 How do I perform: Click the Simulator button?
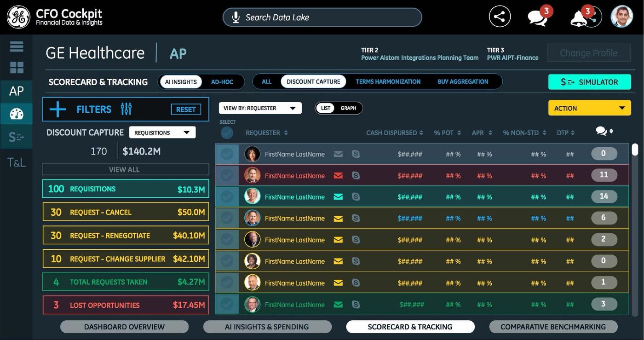(x=589, y=82)
